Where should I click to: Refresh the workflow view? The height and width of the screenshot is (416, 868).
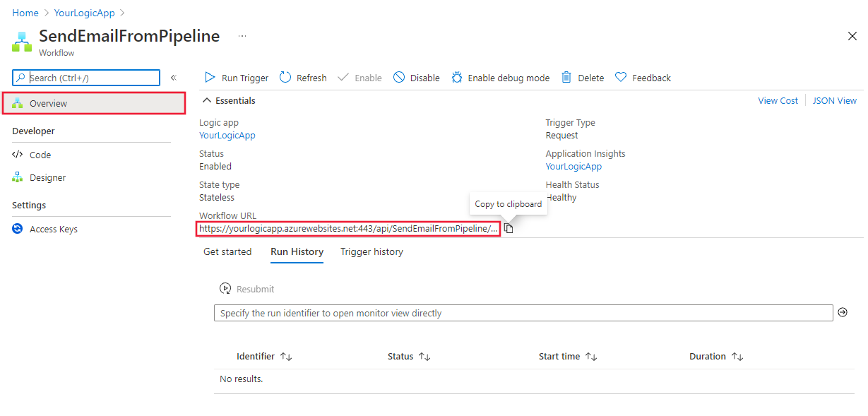coord(302,78)
